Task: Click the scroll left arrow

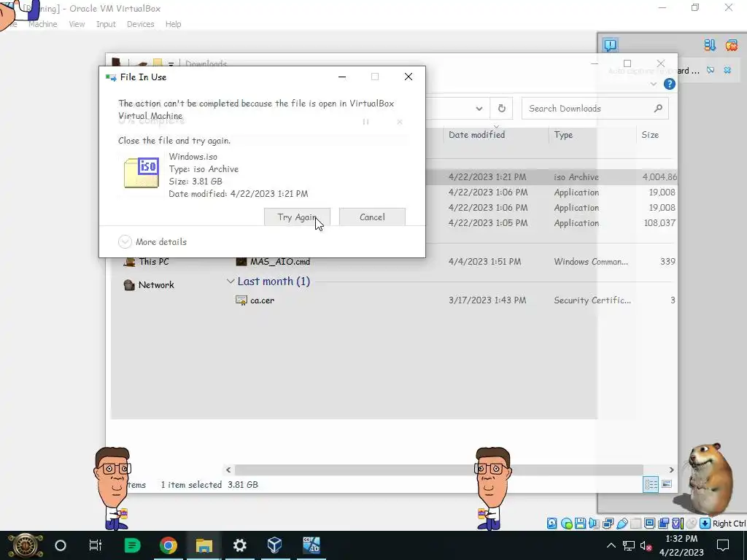Action: pyautogui.click(x=228, y=470)
